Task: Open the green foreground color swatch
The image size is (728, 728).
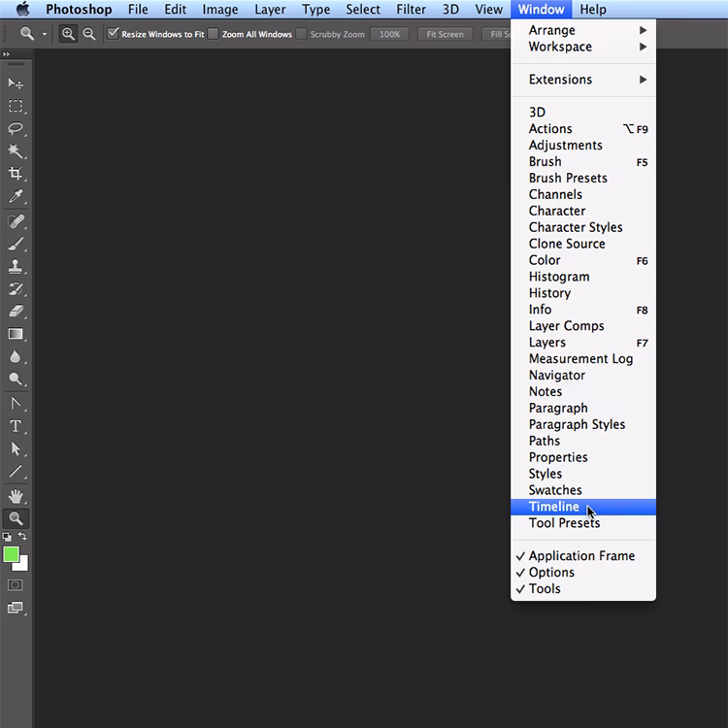Action: [11, 554]
